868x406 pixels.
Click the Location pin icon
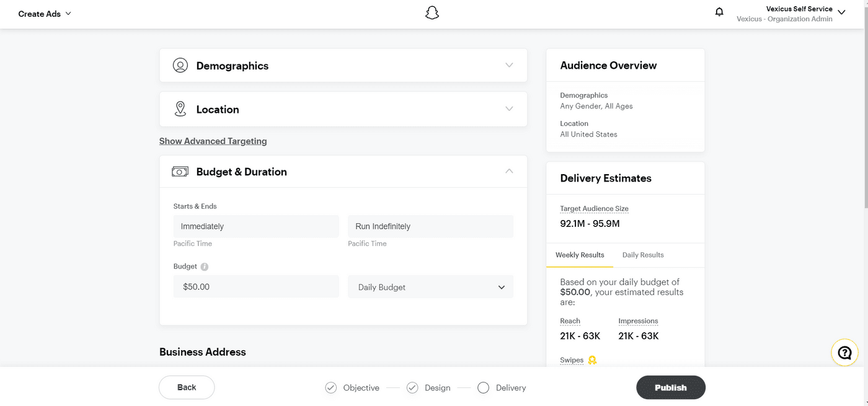pos(180,109)
